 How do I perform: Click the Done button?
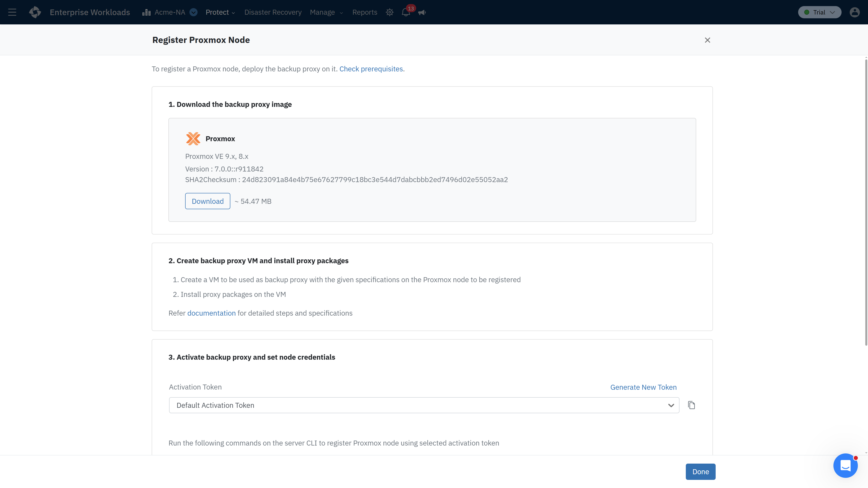[x=701, y=472]
